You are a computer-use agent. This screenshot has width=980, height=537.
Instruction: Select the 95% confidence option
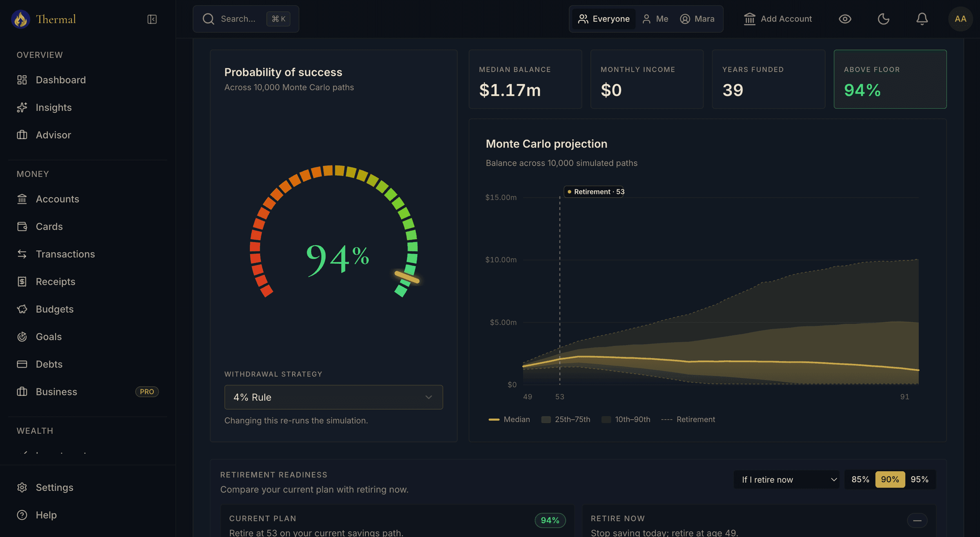coord(920,479)
